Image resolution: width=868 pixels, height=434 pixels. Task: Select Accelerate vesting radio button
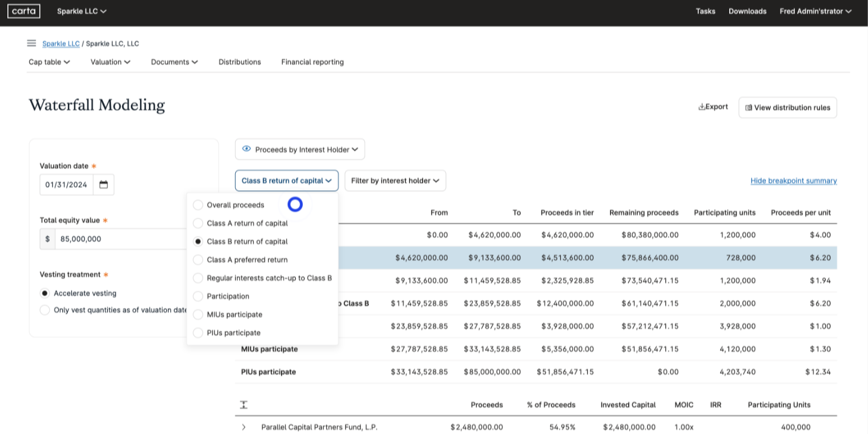(x=45, y=294)
